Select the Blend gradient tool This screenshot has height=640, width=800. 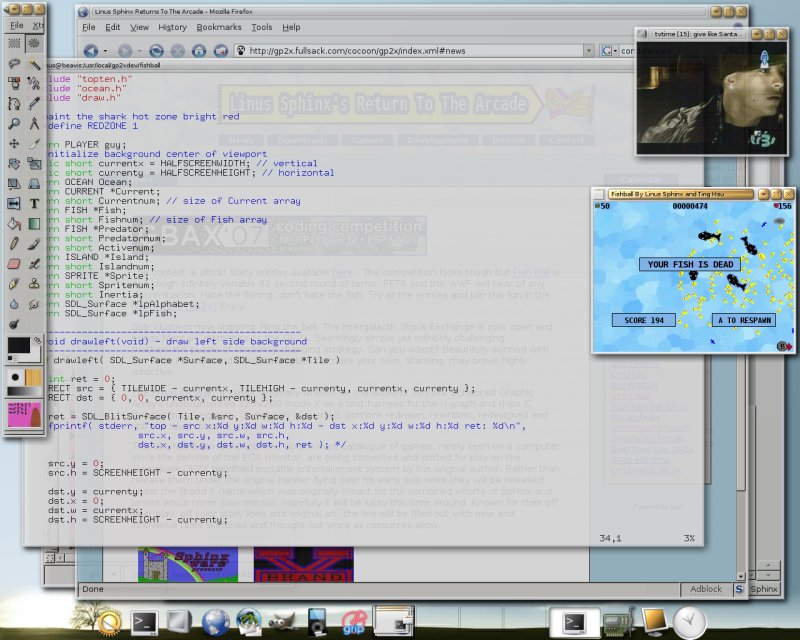(x=34, y=224)
